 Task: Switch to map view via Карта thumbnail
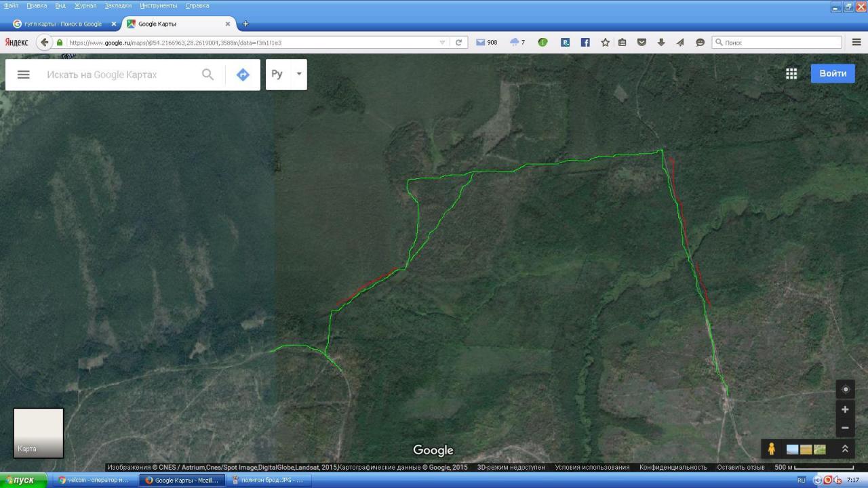point(39,432)
